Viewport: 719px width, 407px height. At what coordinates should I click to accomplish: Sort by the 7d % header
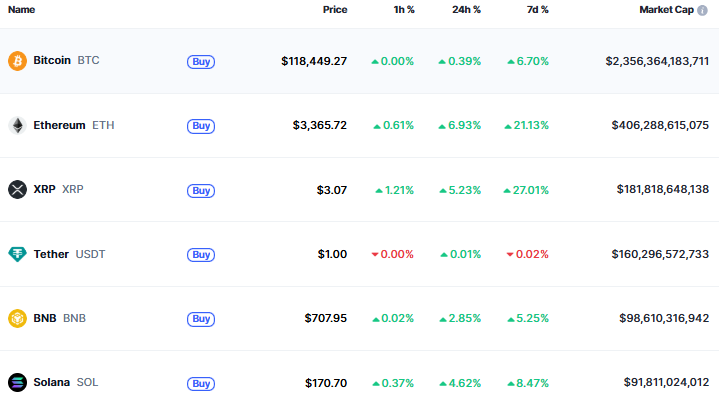point(537,10)
